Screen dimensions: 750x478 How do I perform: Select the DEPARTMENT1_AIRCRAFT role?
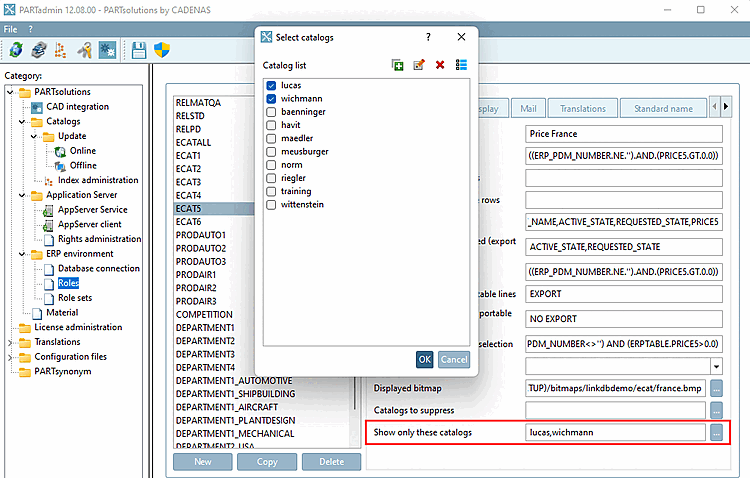227,407
